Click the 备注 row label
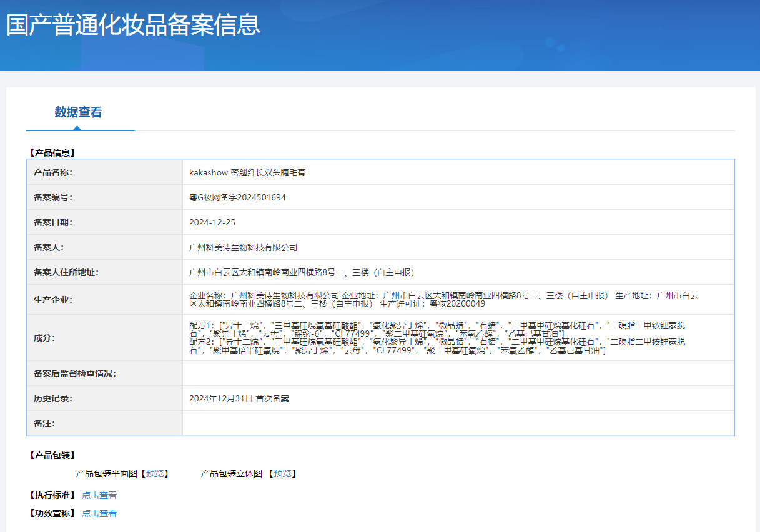This screenshot has width=760, height=532. (x=44, y=423)
